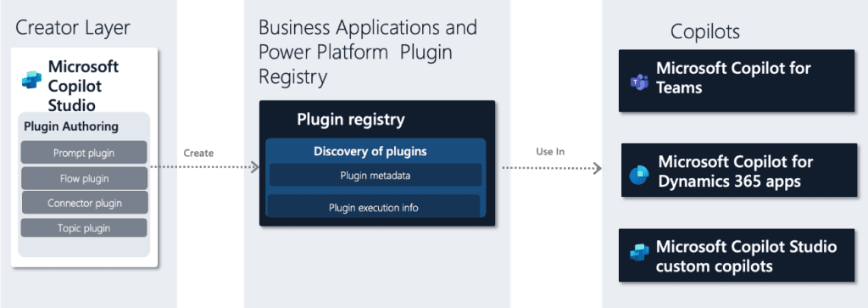This screenshot has width=868, height=308.
Task: Select the Flow plugin box
Action: click(84, 178)
